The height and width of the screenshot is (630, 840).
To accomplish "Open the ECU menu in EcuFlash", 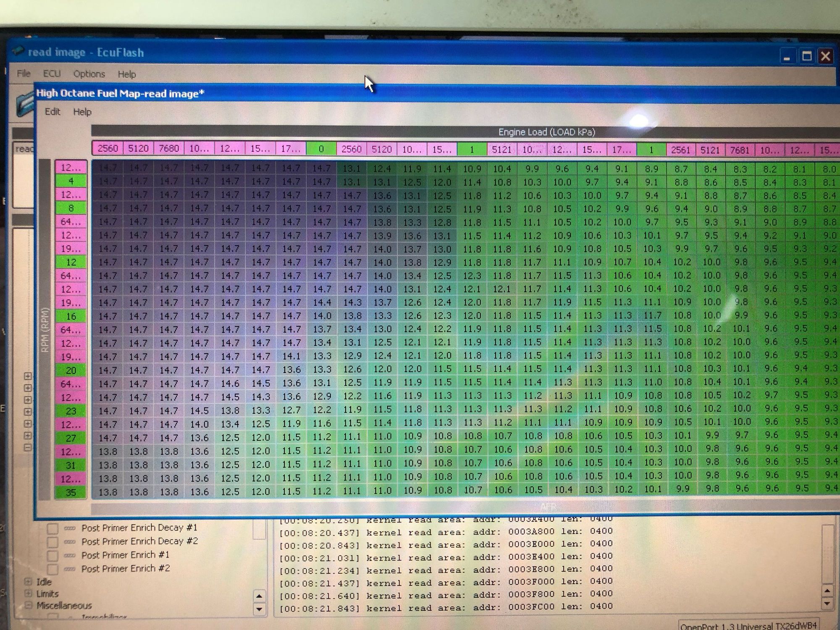I will click(x=52, y=74).
